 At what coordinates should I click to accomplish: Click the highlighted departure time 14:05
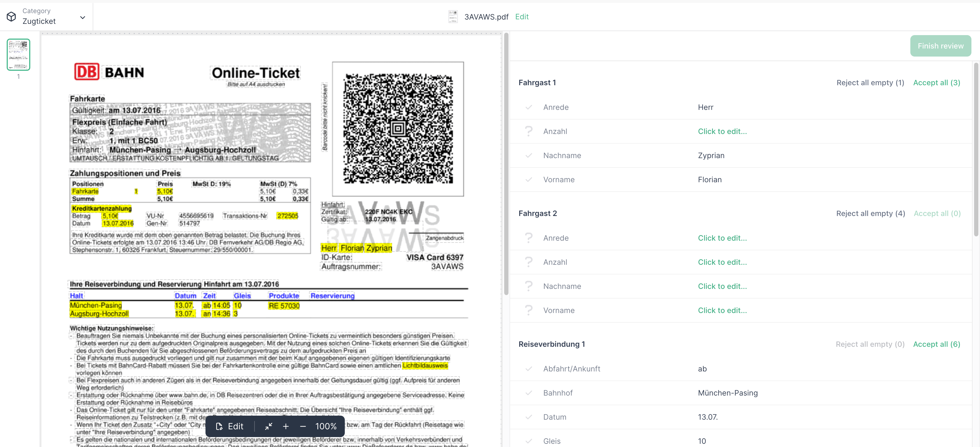[221, 306]
